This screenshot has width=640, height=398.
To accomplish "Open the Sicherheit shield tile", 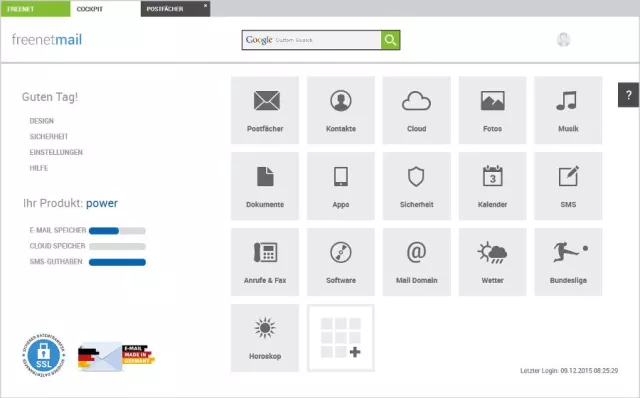I will pos(417,186).
